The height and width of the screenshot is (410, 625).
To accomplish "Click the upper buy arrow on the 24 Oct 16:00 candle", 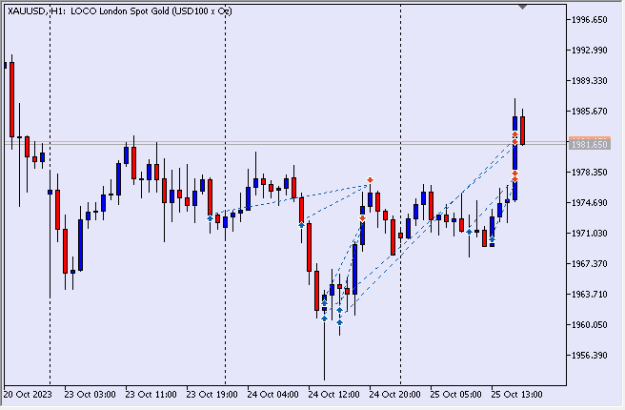I will (340, 310).
